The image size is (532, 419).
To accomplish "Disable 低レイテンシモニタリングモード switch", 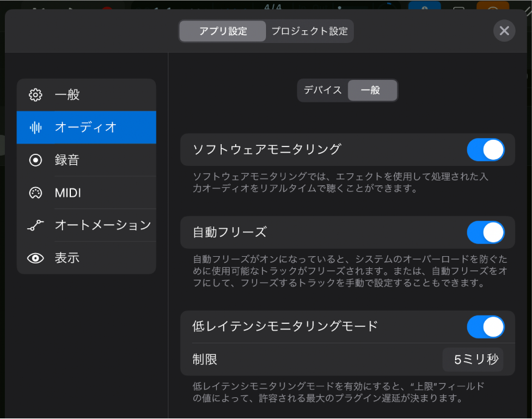I will (485, 327).
